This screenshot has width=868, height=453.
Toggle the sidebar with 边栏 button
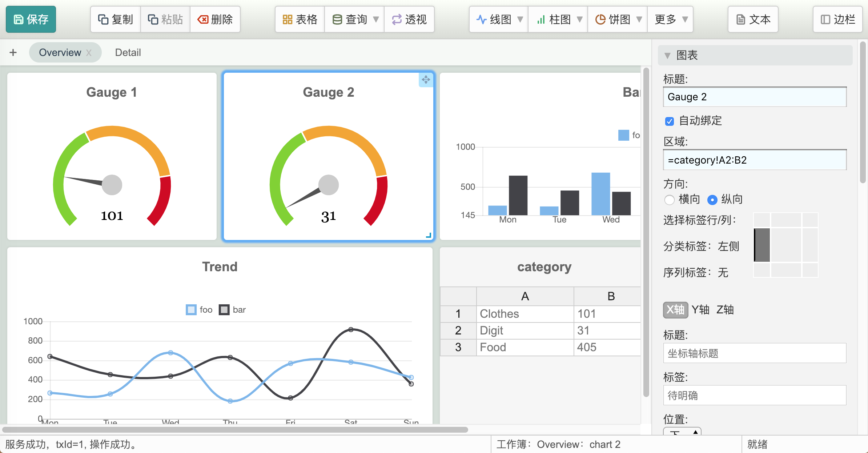point(838,19)
